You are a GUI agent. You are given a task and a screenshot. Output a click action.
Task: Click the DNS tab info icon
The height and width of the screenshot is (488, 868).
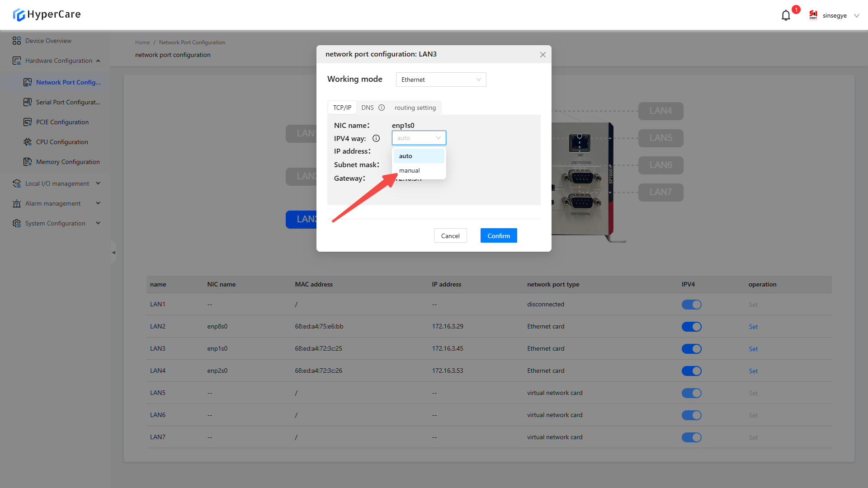(382, 108)
